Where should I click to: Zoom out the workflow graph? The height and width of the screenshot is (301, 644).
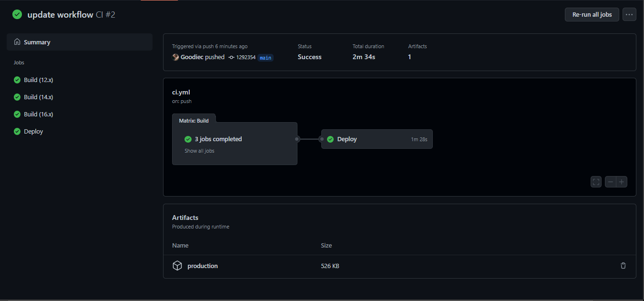611,182
